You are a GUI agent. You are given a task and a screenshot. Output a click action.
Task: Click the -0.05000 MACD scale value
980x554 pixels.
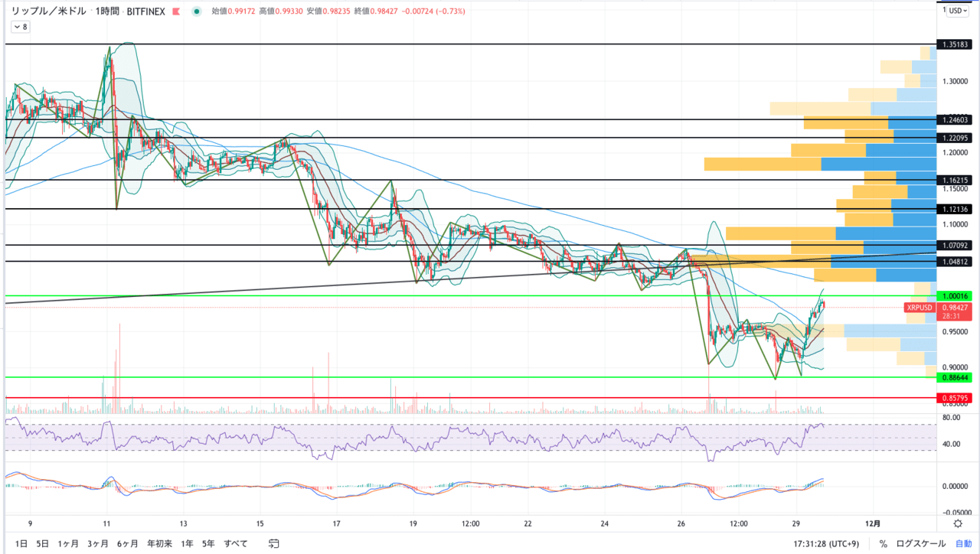(x=956, y=513)
